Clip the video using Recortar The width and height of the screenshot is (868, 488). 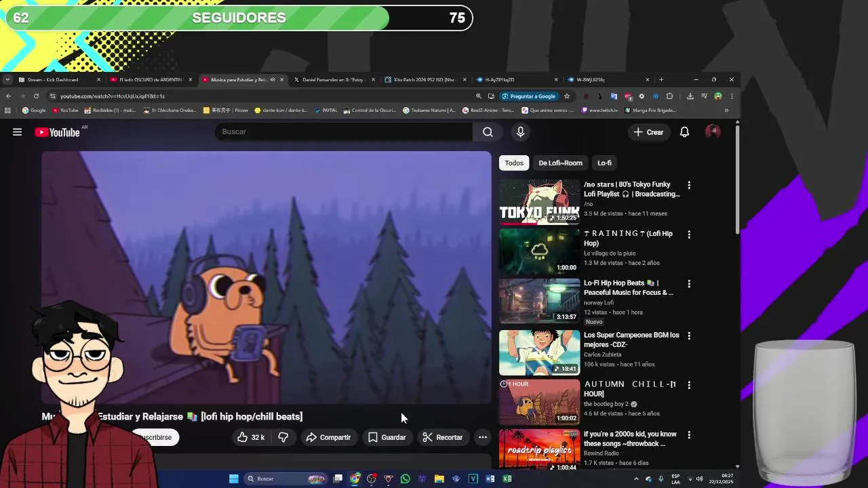tap(442, 437)
